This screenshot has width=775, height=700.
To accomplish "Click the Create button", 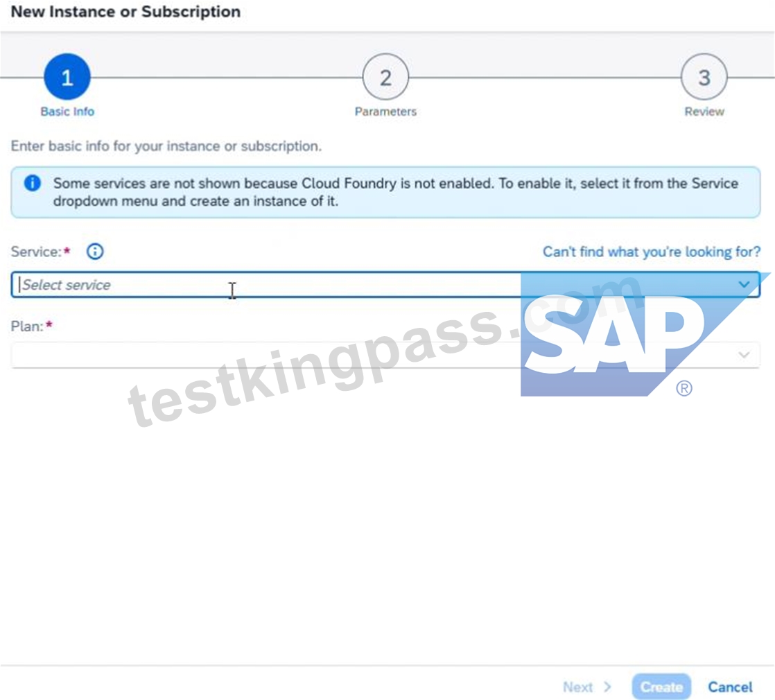I will (661, 687).
